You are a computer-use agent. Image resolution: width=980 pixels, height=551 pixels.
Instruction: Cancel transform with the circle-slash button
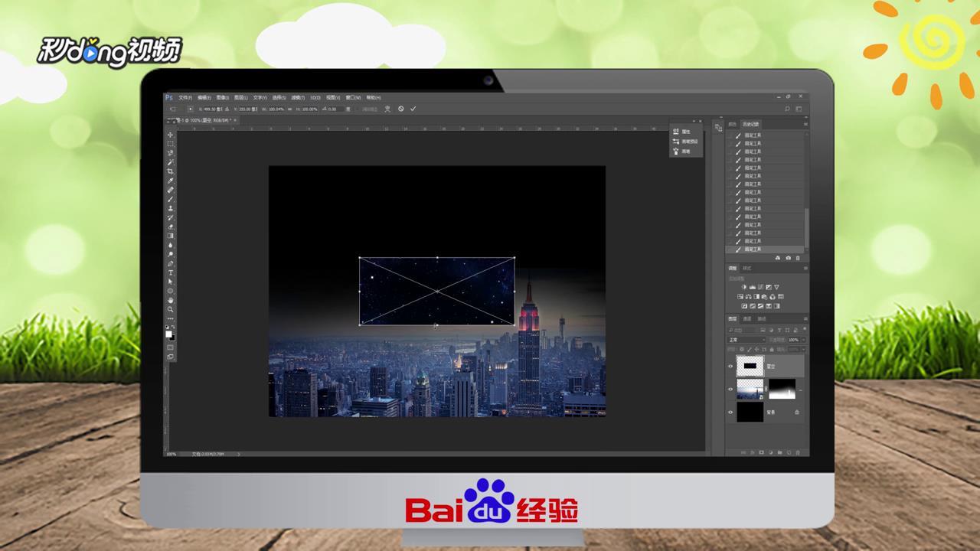(x=400, y=108)
